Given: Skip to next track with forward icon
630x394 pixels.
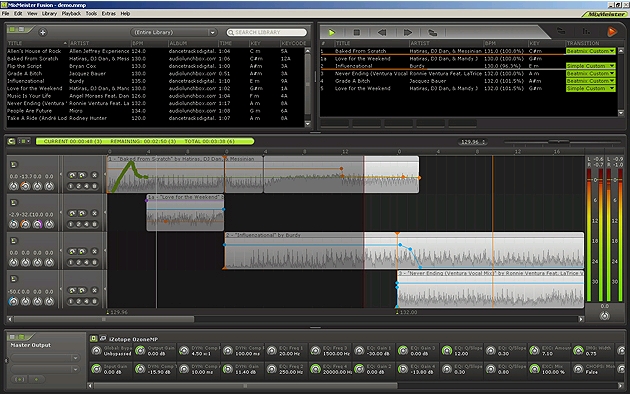Looking at the screenshot, I should (x=407, y=32).
